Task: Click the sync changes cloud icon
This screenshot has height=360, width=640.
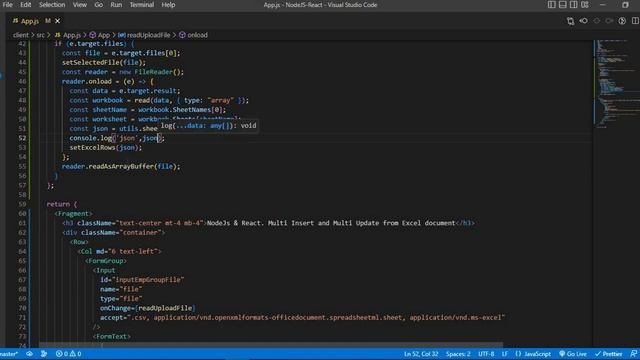Action: (29, 354)
